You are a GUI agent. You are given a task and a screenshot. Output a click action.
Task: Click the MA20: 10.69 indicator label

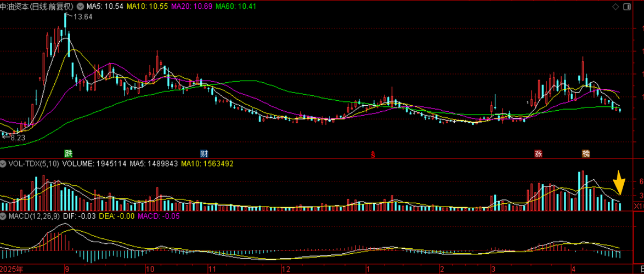[x=191, y=7]
